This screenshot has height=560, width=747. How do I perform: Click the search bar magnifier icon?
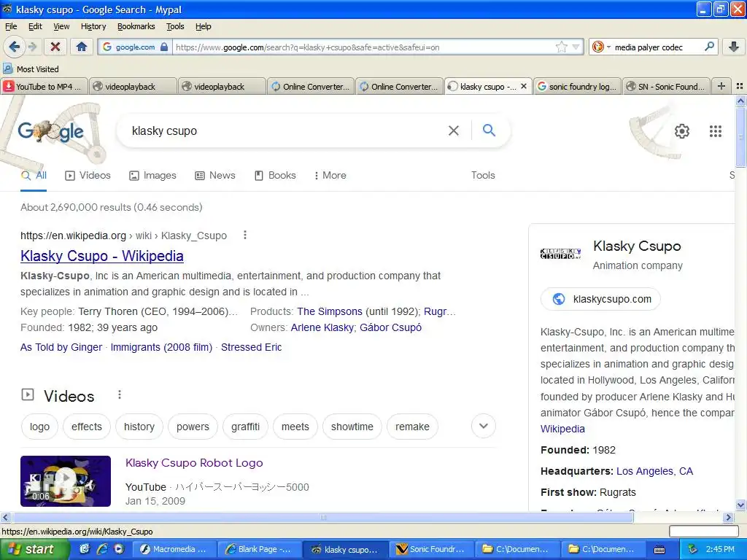[709, 47]
